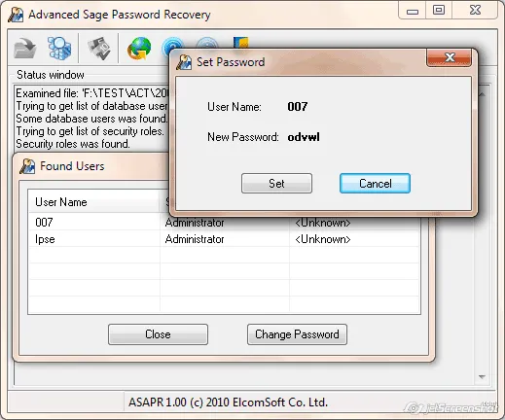Click the 'Examined file' status line
505x420 pixels.
(x=92, y=93)
